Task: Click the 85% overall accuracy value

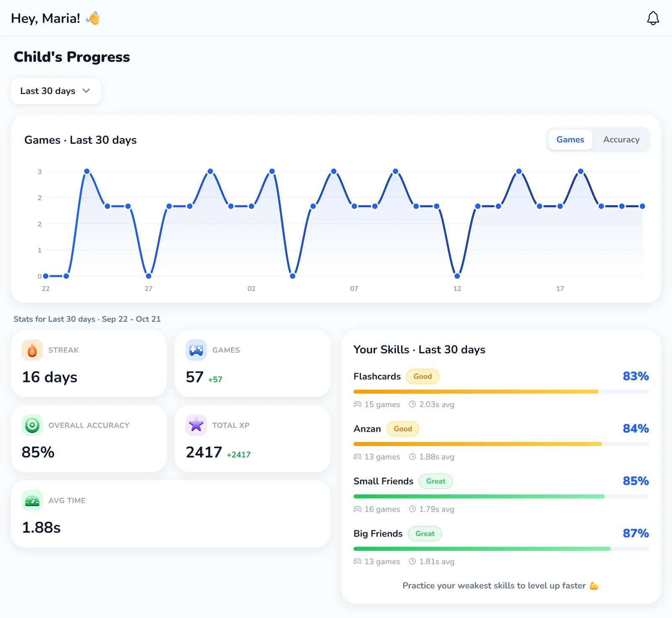Action: pos(38,452)
